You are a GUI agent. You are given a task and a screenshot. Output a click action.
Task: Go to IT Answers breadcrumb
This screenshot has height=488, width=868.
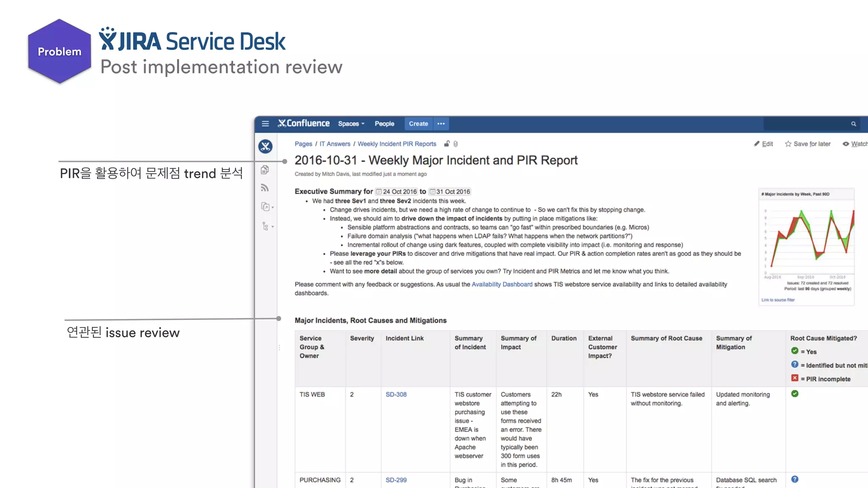335,144
